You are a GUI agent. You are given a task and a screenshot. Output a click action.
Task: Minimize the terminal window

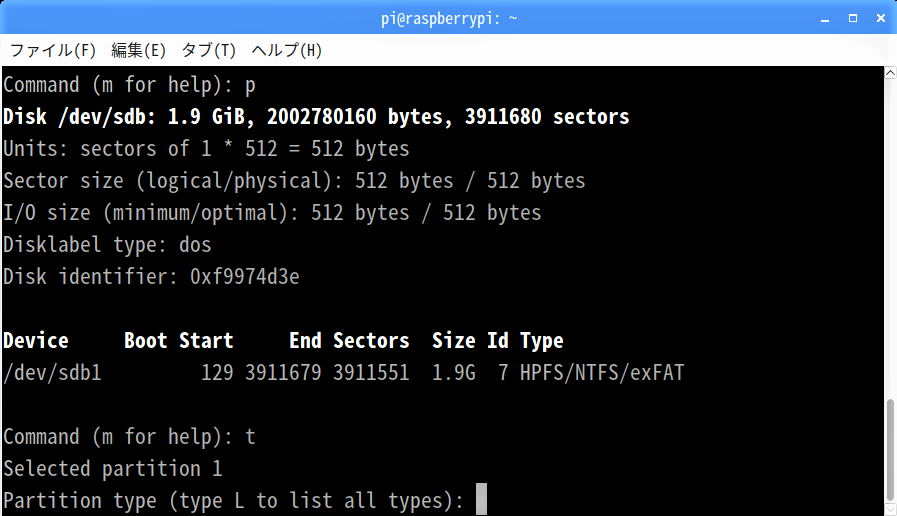825,19
